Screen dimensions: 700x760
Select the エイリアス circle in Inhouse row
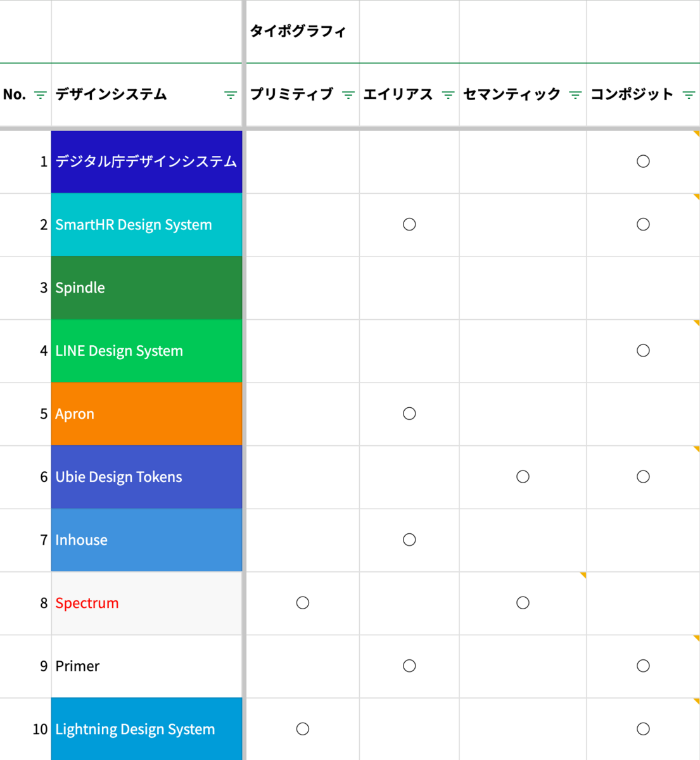pos(409,540)
